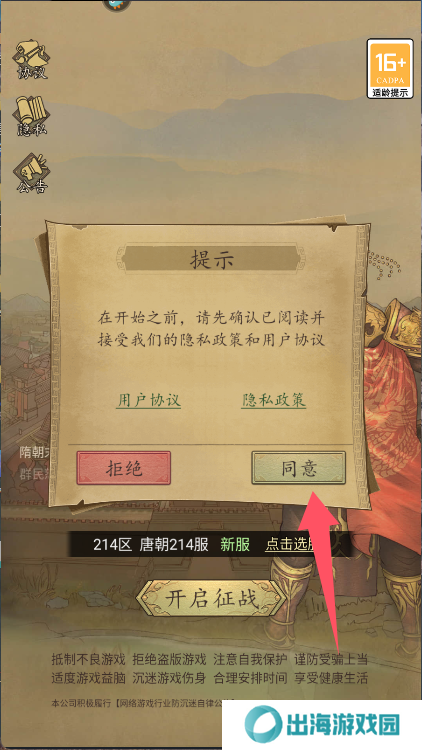Viewport: 422px width, 750px height.
Task: Open server list via 点击选服
Action: pyautogui.click(x=291, y=545)
